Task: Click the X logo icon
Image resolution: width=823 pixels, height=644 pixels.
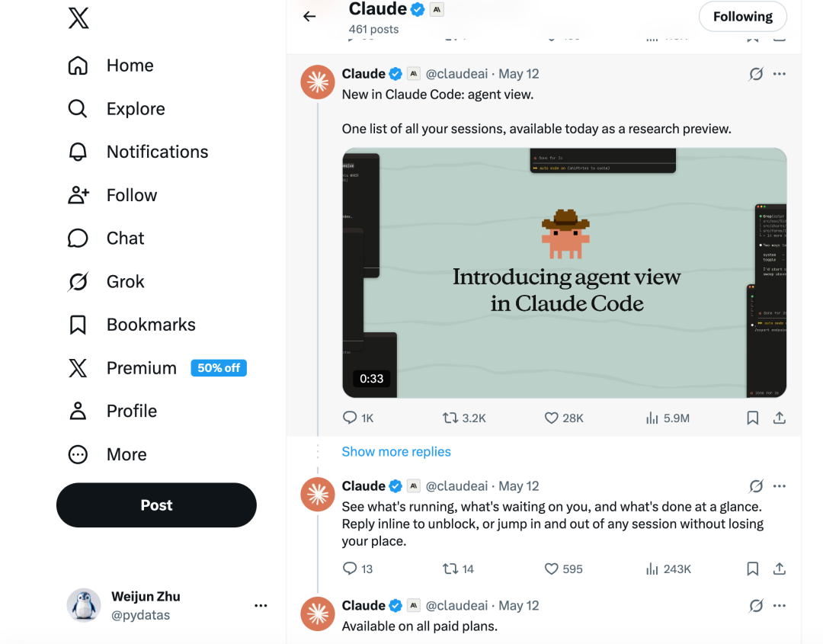Action: click(x=78, y=18)
